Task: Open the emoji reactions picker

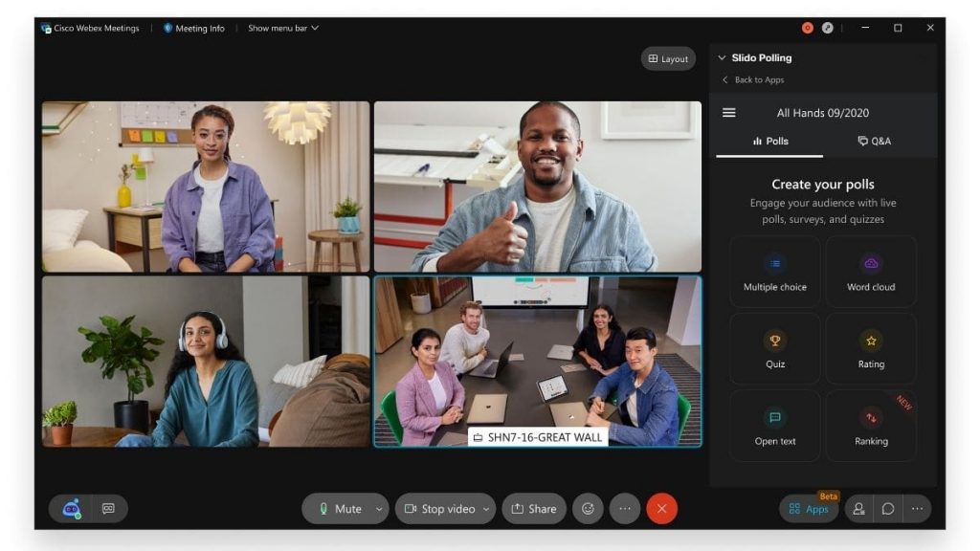Action: pos(588,509)
